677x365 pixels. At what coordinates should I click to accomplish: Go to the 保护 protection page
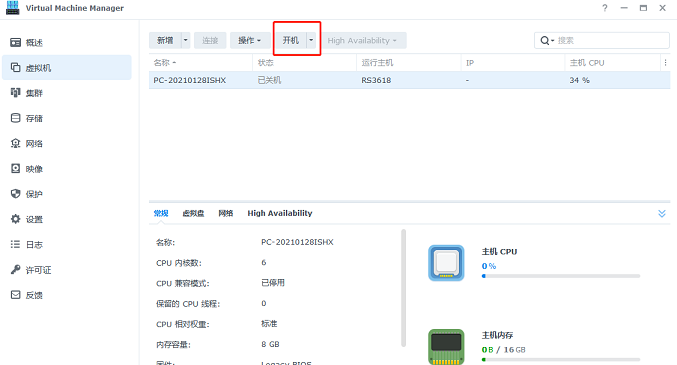point(67,194)
